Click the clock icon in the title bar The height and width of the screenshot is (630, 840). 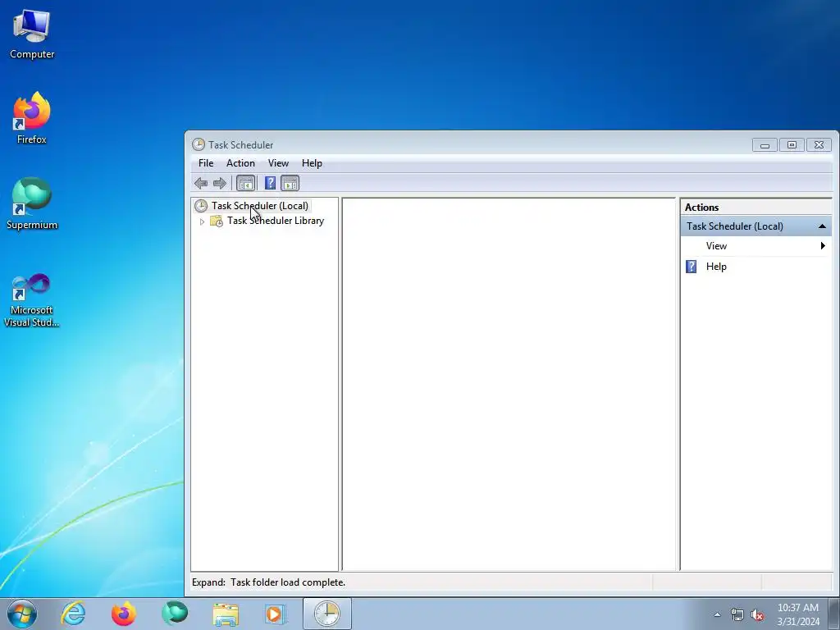199,144
